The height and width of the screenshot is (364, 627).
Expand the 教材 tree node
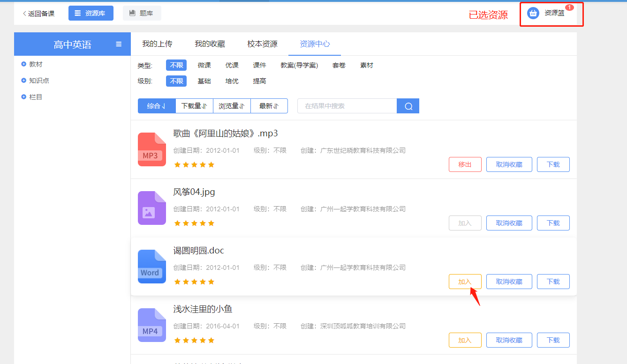pos(24,64)
